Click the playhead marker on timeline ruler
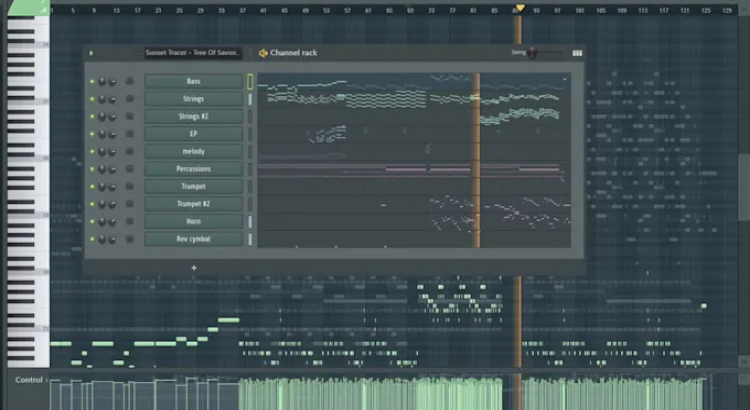This screenshot has height=410, width=750. tap(519, 8)
